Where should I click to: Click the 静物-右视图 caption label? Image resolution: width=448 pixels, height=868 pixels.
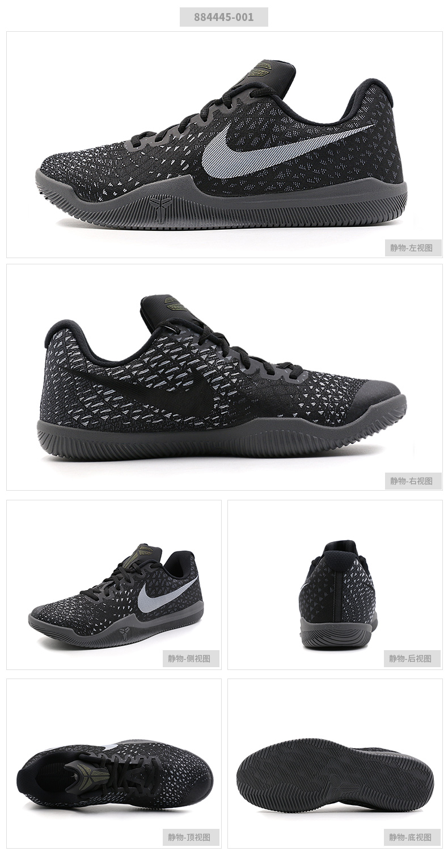[x=412, y=481]
